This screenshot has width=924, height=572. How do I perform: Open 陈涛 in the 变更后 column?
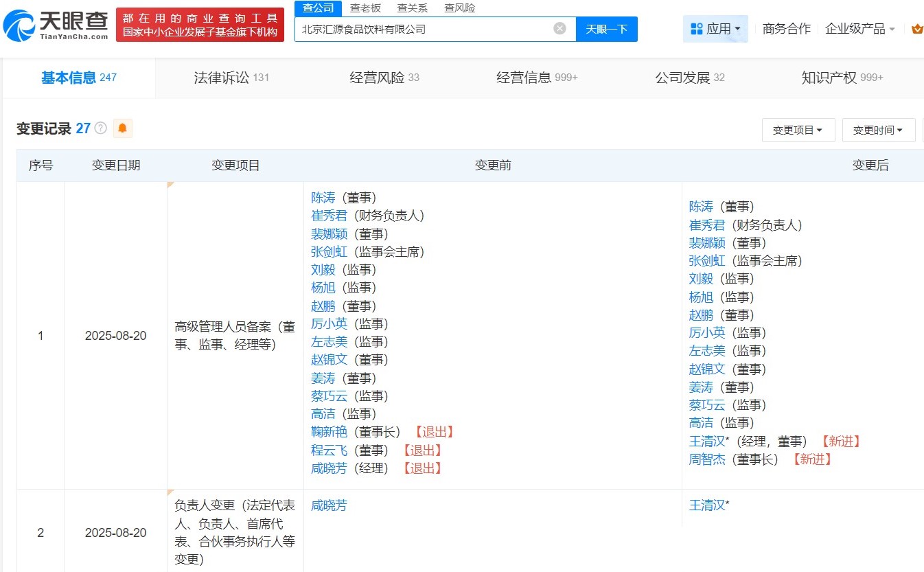point(701,207)
